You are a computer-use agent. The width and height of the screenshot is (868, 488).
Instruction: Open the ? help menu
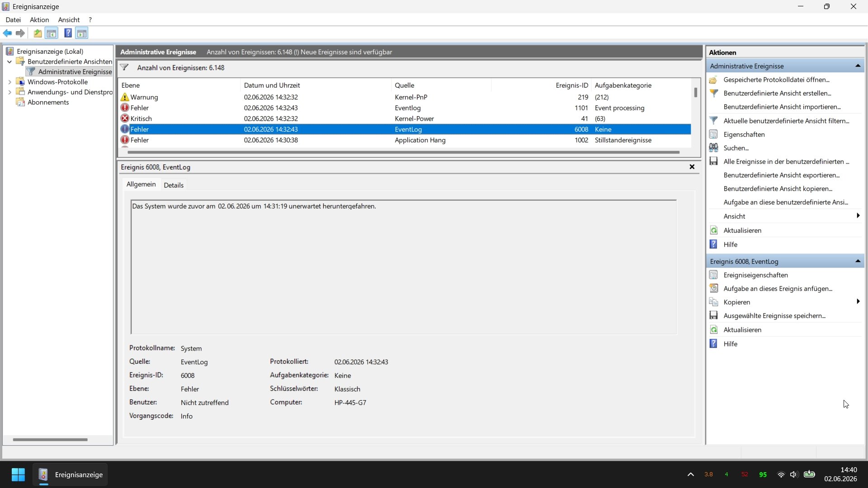point(90,20)
